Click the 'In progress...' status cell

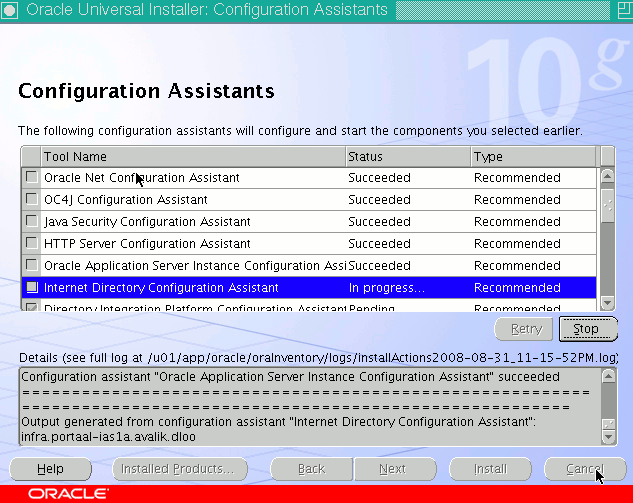(x=408, y=287)
